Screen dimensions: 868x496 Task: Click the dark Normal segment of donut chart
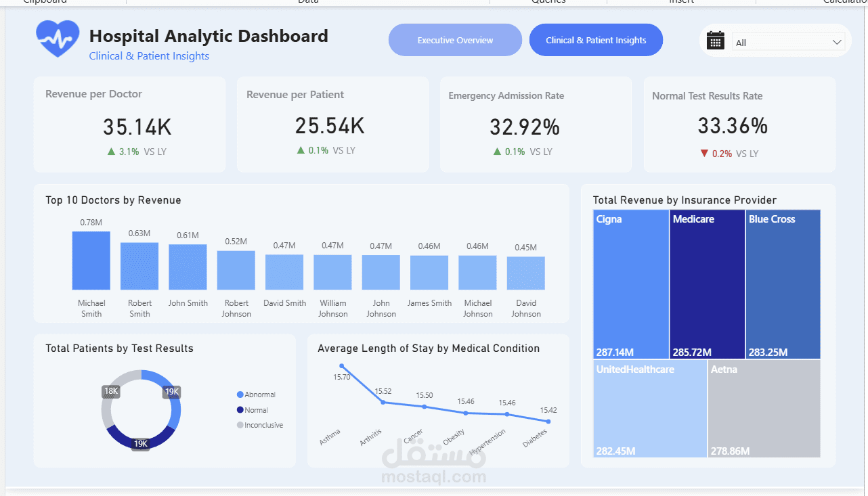coord(141,437)
